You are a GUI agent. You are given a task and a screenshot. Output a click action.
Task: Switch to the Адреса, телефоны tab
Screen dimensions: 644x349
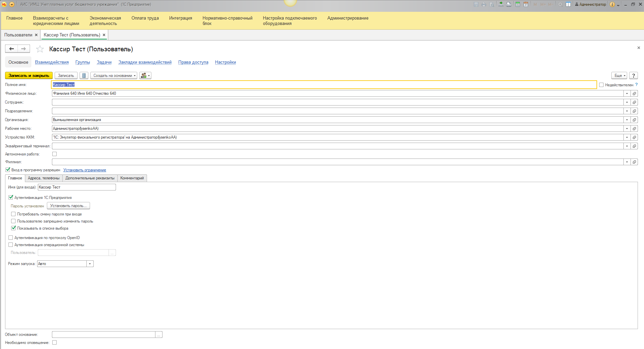tap(43, 178)
